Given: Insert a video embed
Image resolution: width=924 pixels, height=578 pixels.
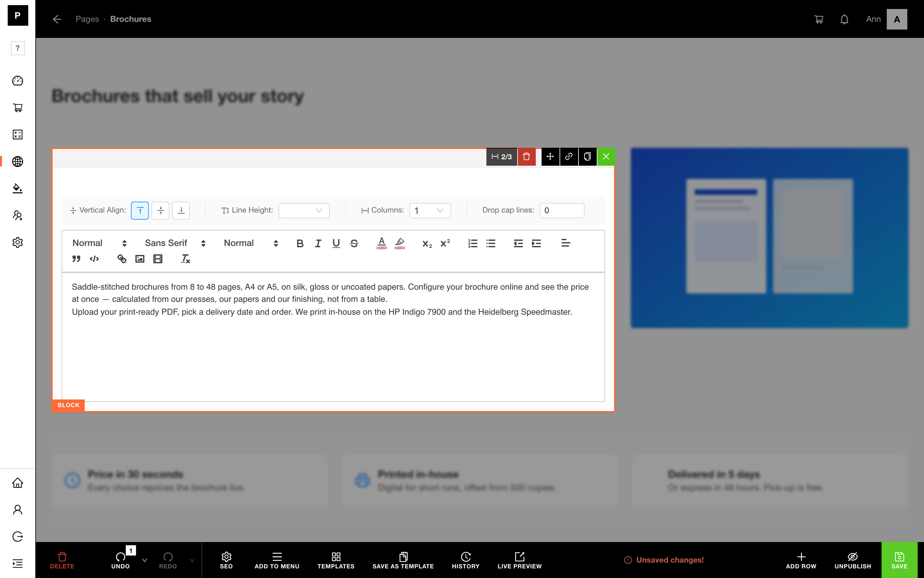Looking at the screenshot, I should (x=158, y=259).
